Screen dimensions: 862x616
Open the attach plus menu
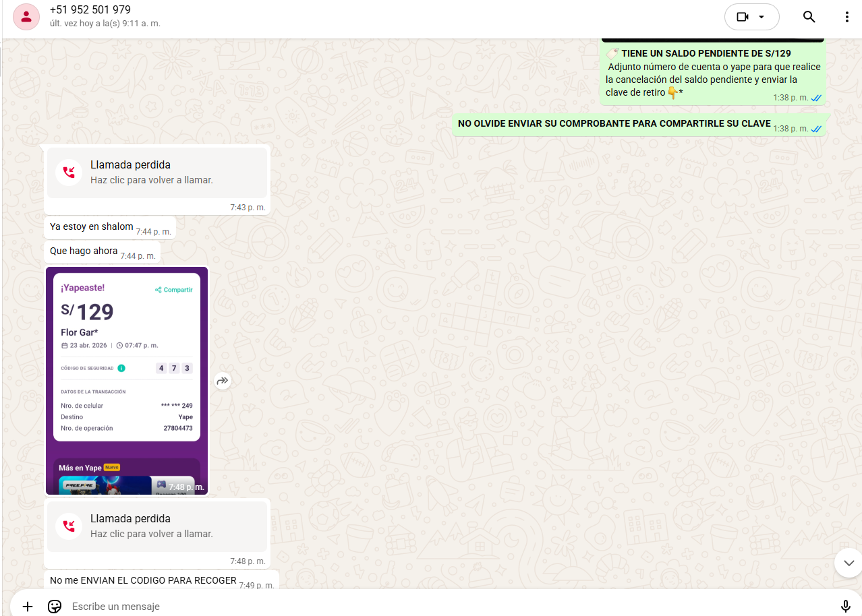27,606
